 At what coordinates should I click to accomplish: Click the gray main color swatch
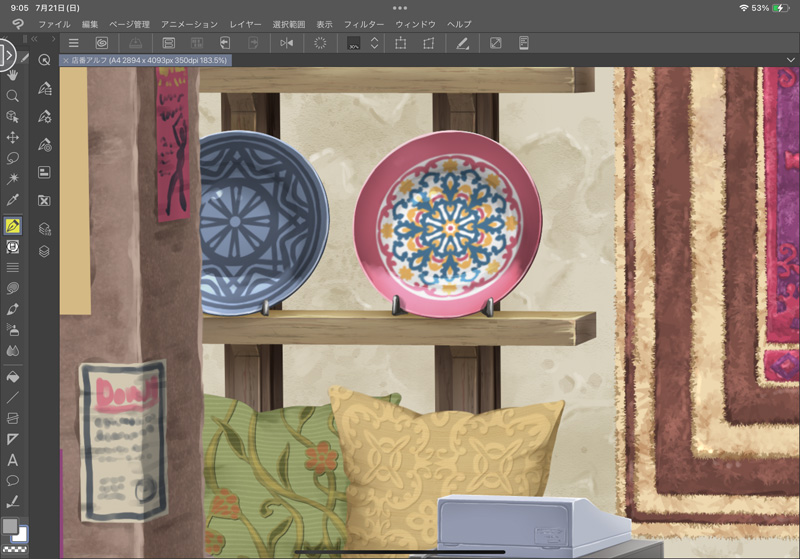[10, 526]
